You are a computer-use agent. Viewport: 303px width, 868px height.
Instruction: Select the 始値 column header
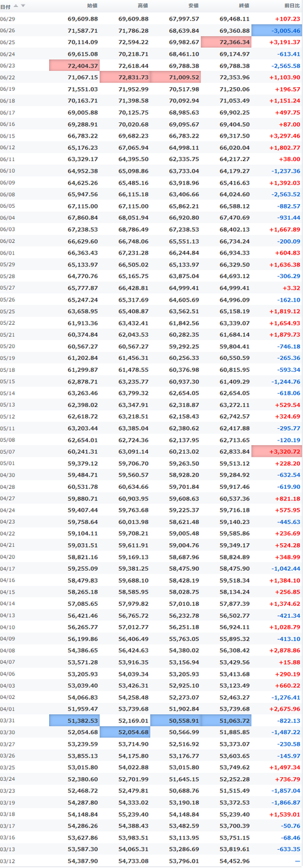92,6
